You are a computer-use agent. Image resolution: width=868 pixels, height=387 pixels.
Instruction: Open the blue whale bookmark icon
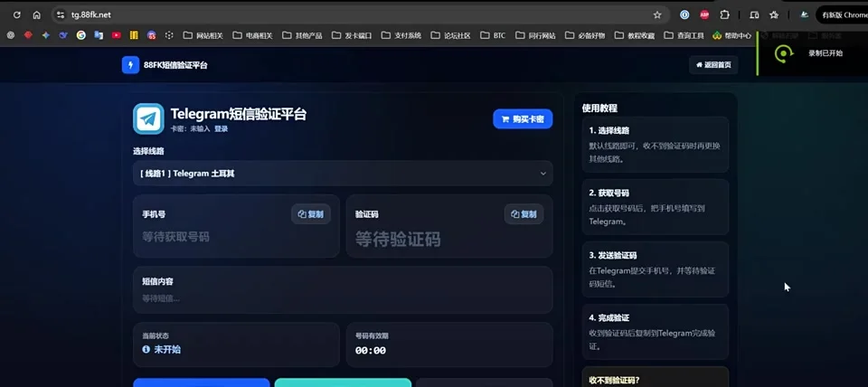[63, 35]
